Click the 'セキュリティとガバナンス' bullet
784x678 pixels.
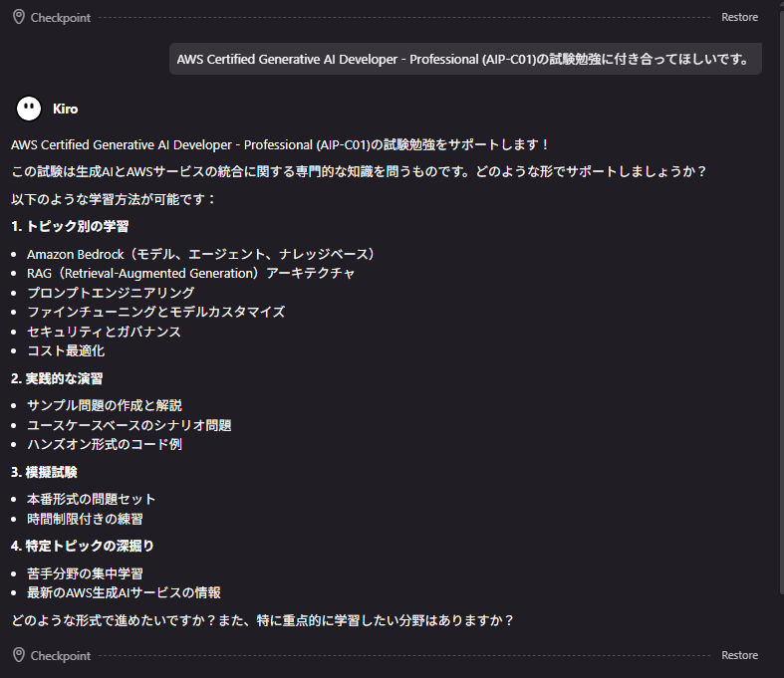(x=104, y=332)
